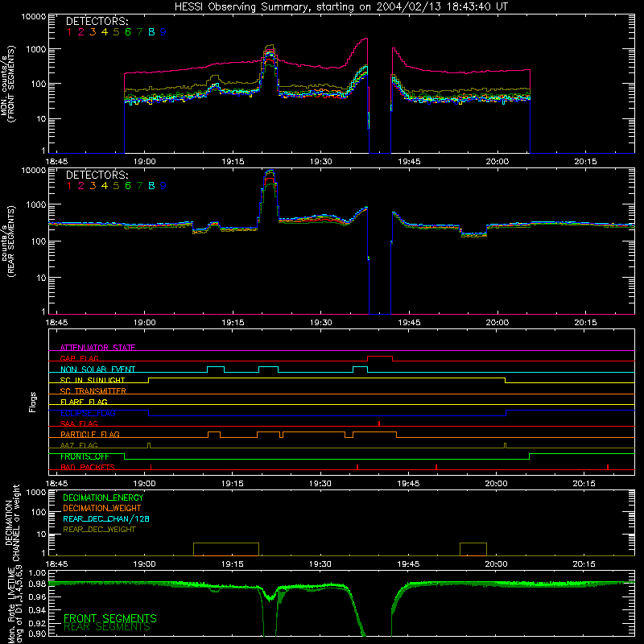Click the "(FRONT SEGMENTS)" y-axis title
The image size is (644, 644).
point(11,84)
